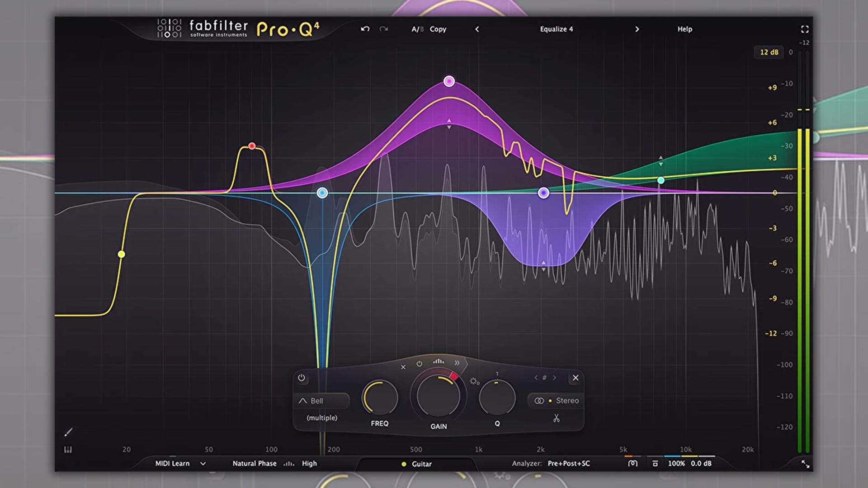The width and height of the screenshot is (868, 488).
Task: Switch A/B state
Action: point(417,29)
